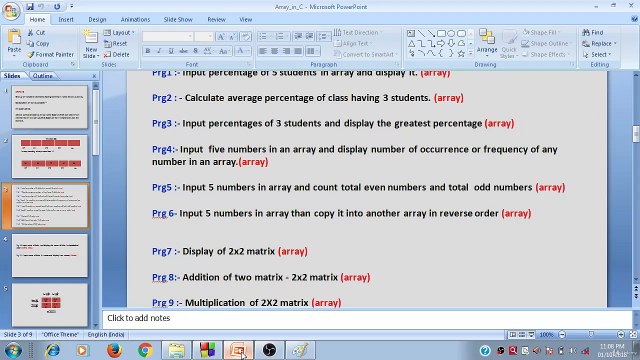The width and height of the screenshot is (640, 360).
Task: Switch to Slide Sorter view in status bar
Action: pyautogui.click(x=522, y=334)
